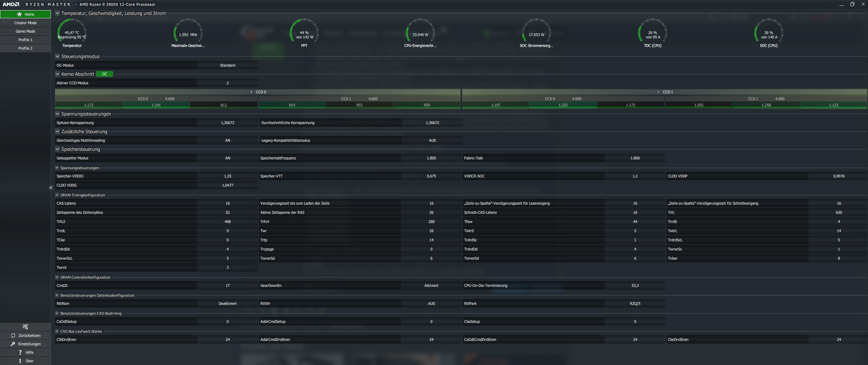Click the Fabric-Takt value 1.800
The width and height of the screenshot is (868, 365).
pos(635,158)
